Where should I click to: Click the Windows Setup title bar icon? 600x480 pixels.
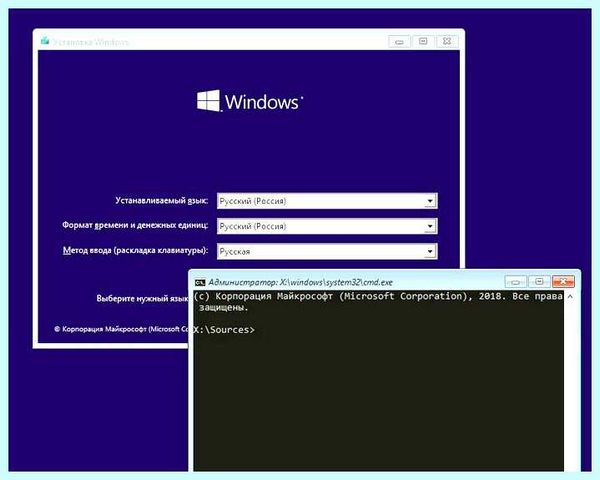coord(45,41)
